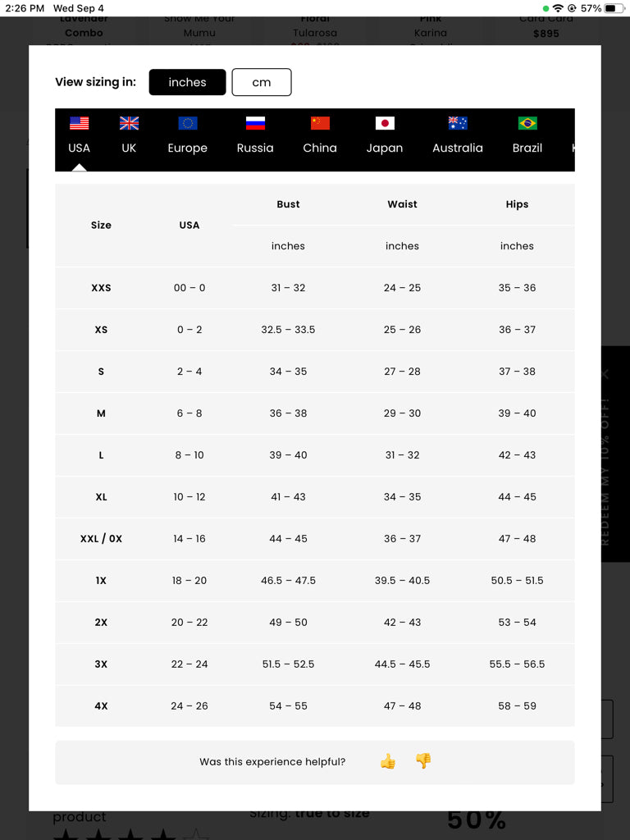Open the Europe sizing tab label
Image resolution: width=630 pixels, height=840 pixels.
[188, 148]
